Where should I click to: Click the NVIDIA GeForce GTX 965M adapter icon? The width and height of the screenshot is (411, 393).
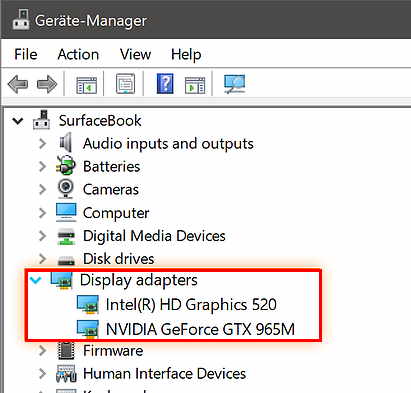pos(87,329)
